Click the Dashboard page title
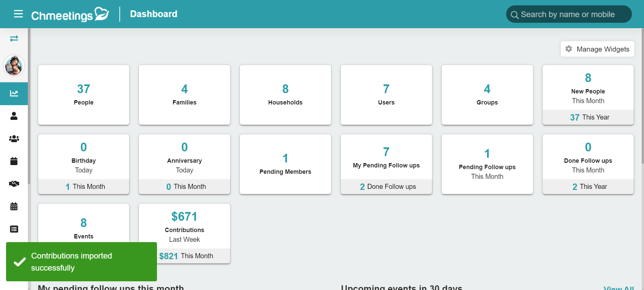The image size is (644, 290). tap(154, 14)
